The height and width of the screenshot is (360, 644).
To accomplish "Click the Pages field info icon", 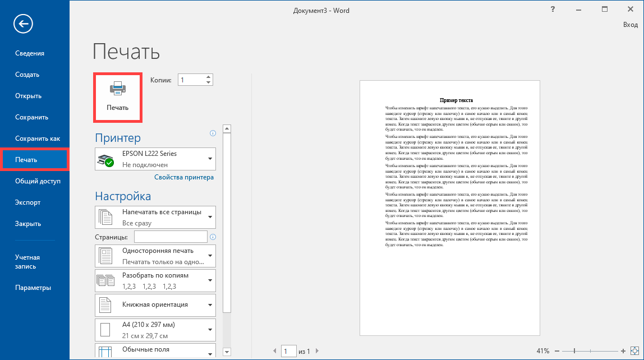I will coord(213,237).
